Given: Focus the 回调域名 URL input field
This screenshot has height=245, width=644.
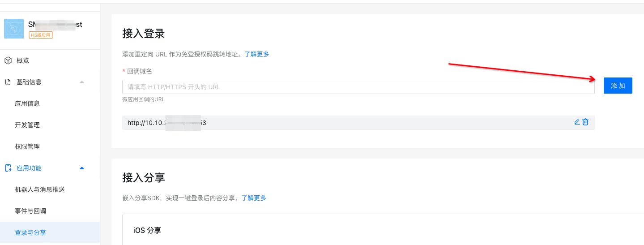Looking at the screenshot, I should click(x=358, y=87).
